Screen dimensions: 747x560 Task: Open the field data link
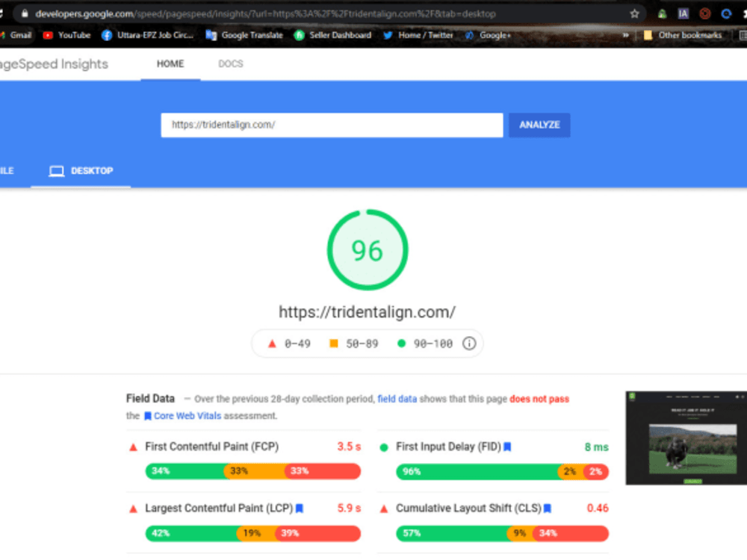coord(397,399)
